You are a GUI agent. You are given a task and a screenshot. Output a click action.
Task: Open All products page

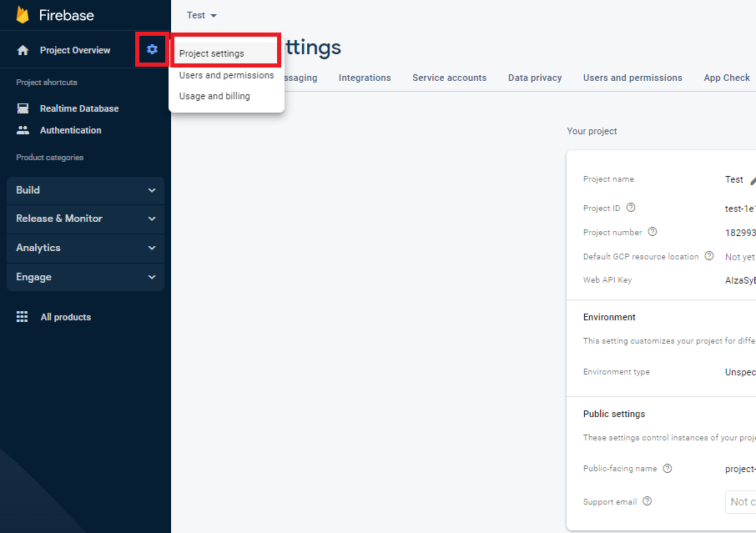66,317
